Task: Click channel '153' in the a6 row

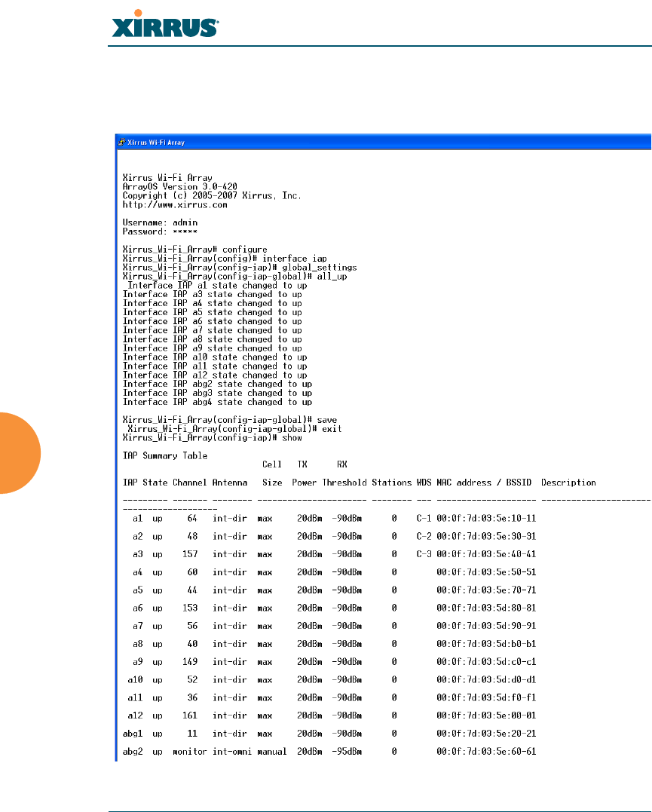Action: pyautogui.click(x=190, y=608)
